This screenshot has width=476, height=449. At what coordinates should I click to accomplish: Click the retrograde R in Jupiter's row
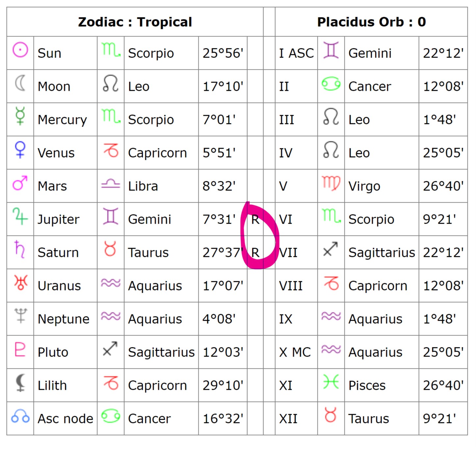[x=255, y=220]
